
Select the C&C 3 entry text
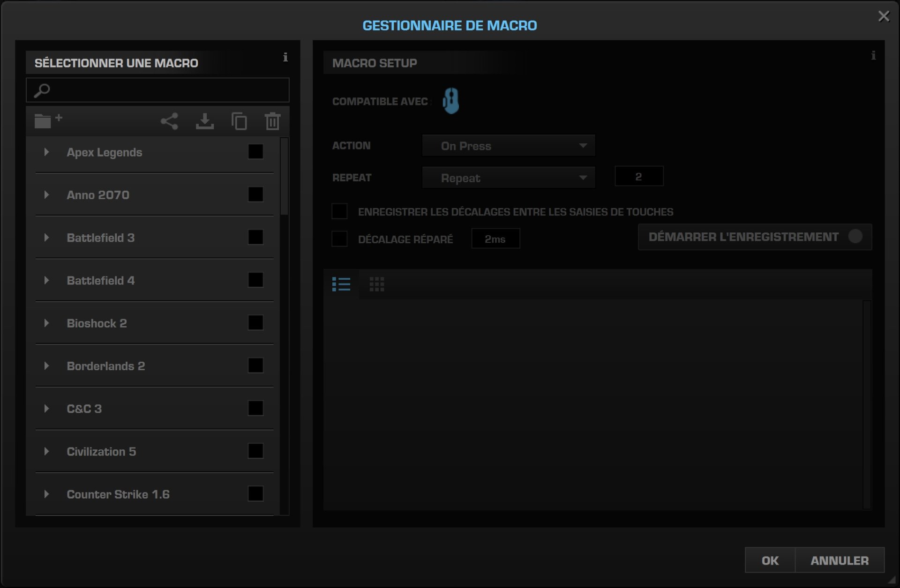(x=84, y=409)
